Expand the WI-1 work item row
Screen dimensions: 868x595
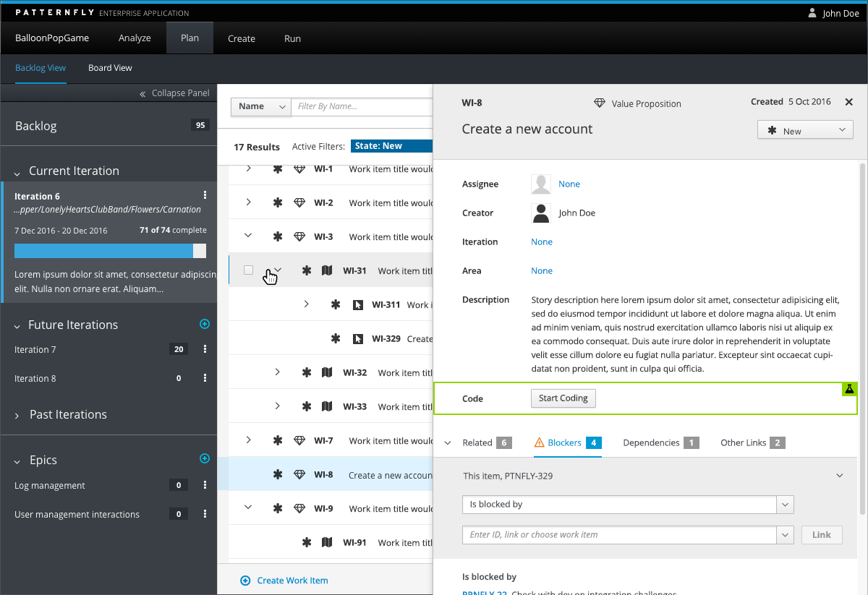[x=248, y=168]
